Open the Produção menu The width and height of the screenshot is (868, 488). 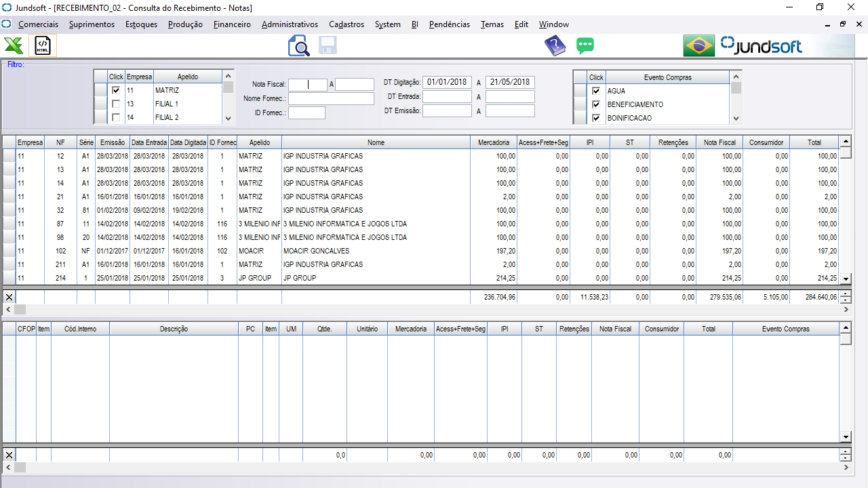pyautogui.click(x=185, y=24)
